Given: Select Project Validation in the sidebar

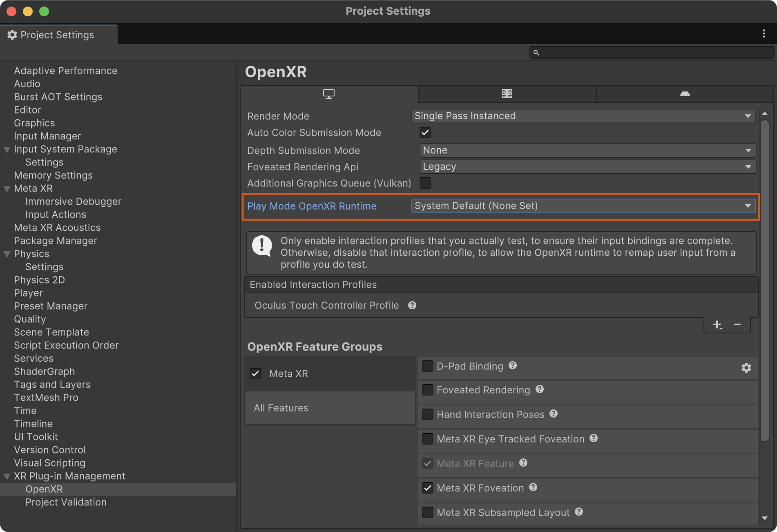Looking at the screenshot, I should coord(66,502).
